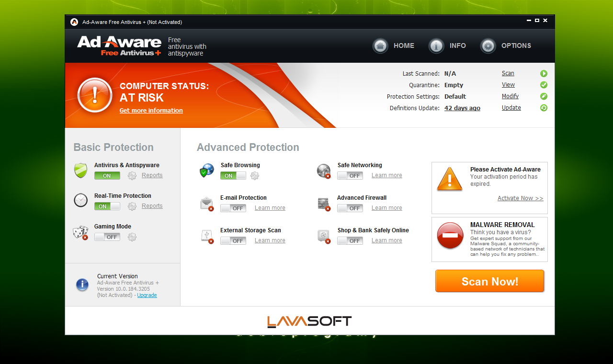Click the Safe Browsing globe icon
Image resolution: width=613 pixels, height=364 pixels.
207,171
